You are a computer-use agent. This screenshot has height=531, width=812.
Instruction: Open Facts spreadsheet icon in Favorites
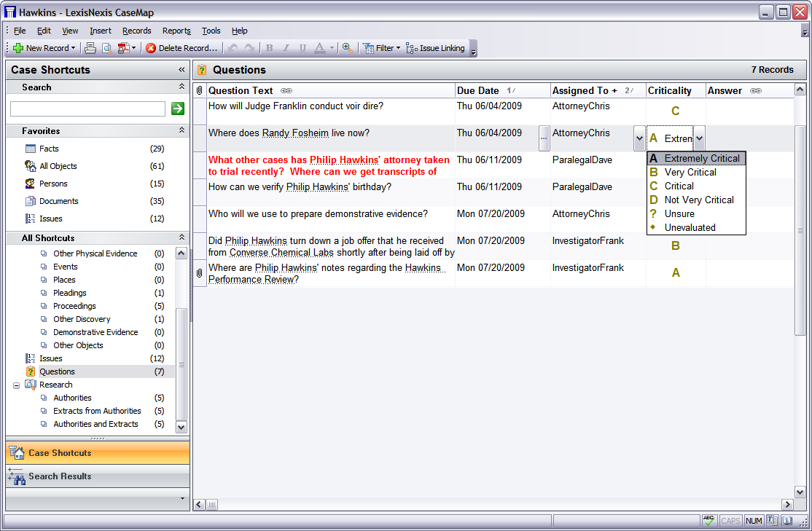coord(31,149)
